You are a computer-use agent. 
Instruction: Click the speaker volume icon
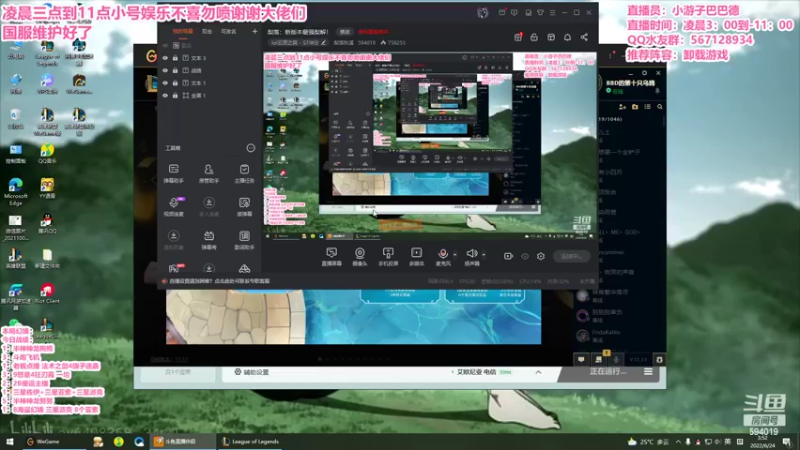click(472, 254)
